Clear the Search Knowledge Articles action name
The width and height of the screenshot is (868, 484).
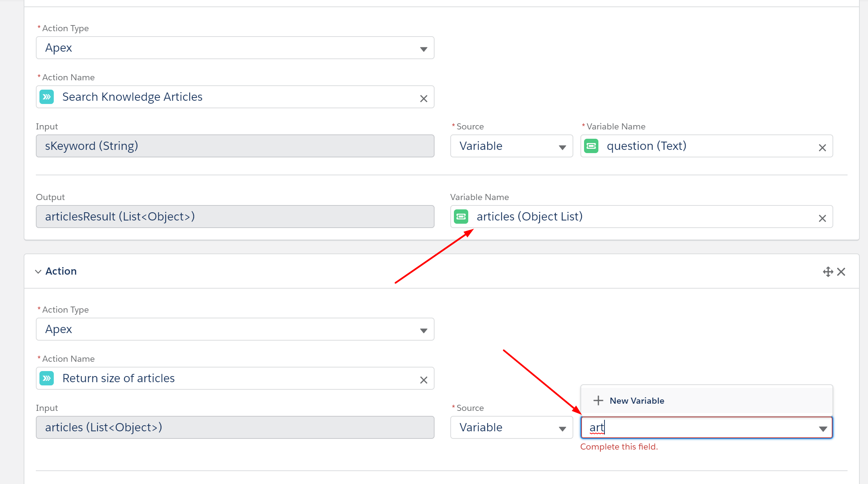click(423, 98)
